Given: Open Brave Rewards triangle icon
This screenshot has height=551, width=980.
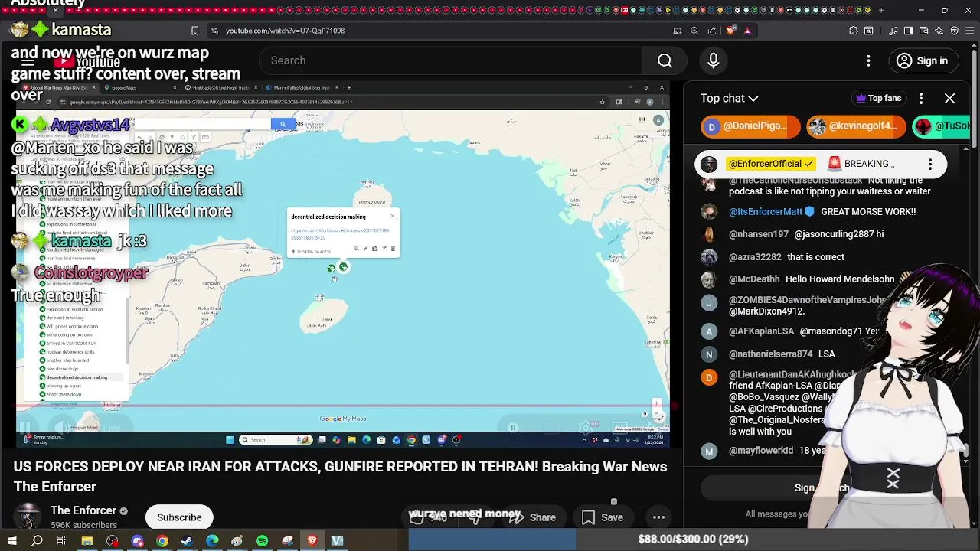Looking at the screenshot, I should coord(747,31).
